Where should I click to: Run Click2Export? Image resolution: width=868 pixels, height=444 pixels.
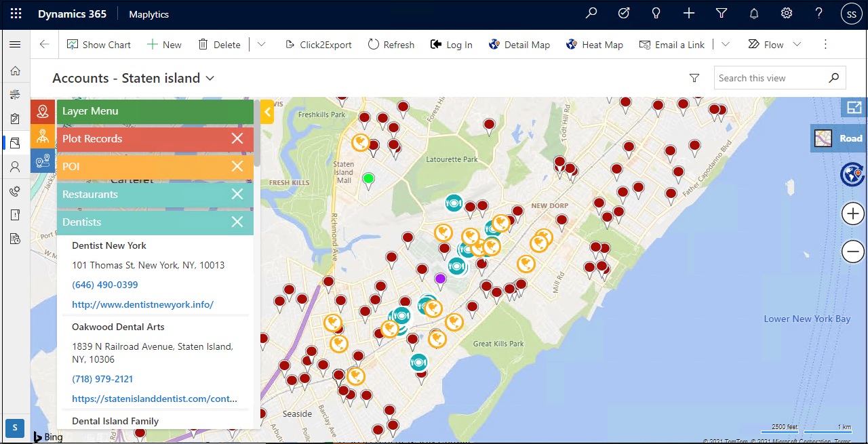coord(318,45)
